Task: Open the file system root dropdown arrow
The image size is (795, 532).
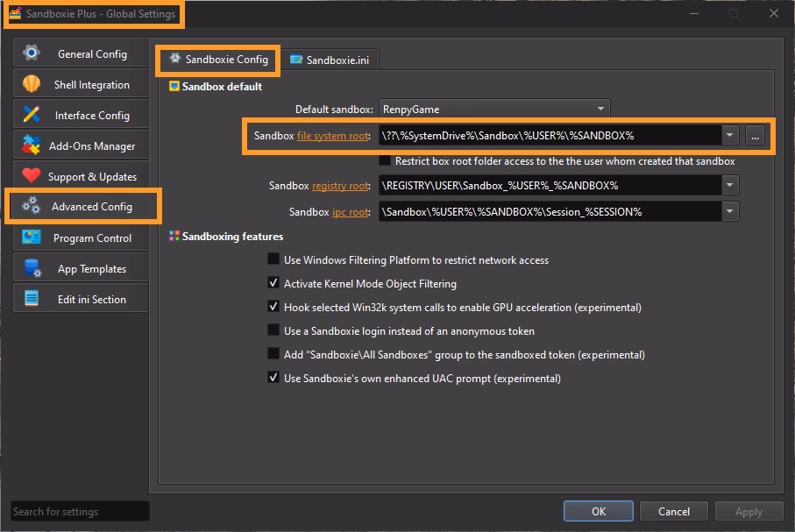Action: [x=729, y=136]
